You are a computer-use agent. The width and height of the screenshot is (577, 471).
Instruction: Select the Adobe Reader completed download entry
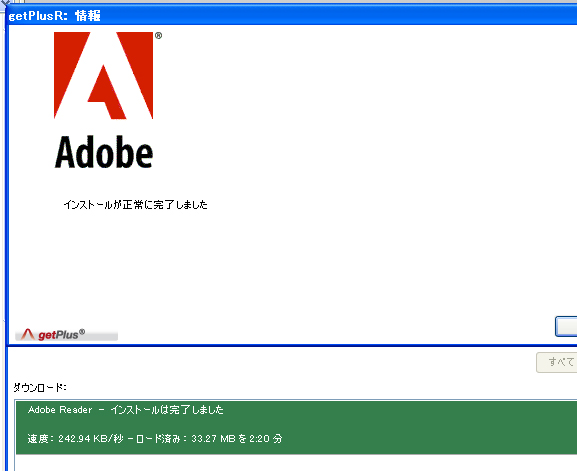click(x=296, y=428)
